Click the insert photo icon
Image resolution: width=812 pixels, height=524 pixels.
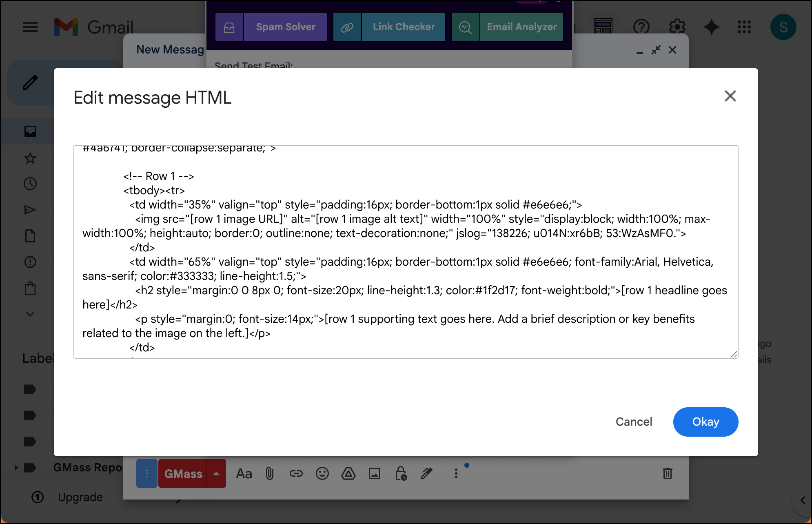pos(374,473)
